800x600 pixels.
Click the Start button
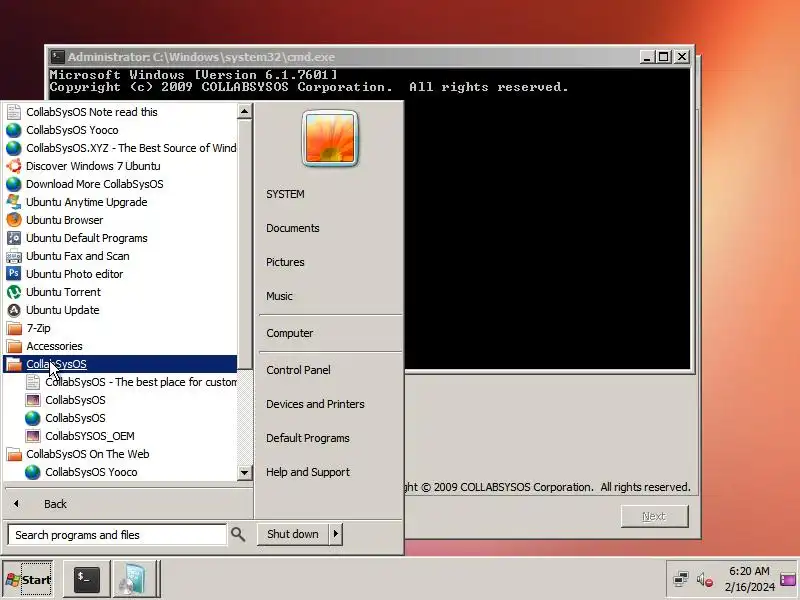[28, 580]
